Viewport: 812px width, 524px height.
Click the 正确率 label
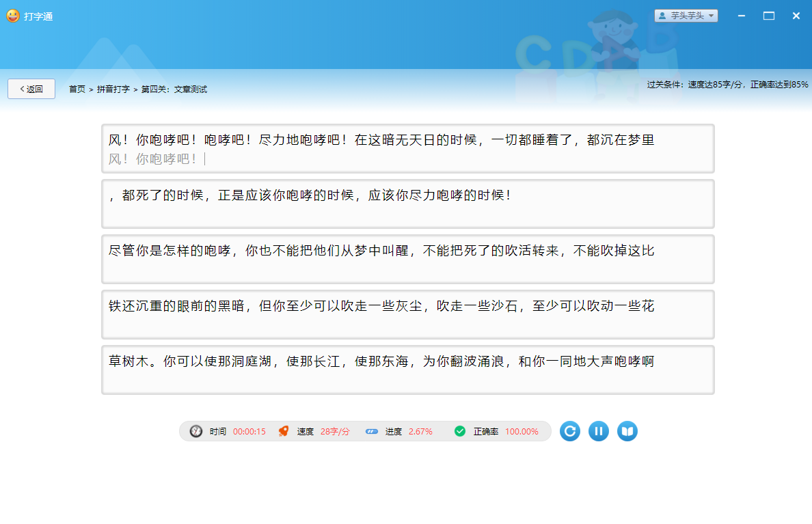[486, 431]
